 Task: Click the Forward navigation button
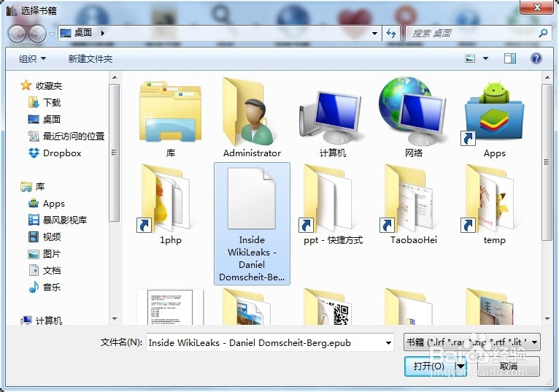(x=36, y=34)
